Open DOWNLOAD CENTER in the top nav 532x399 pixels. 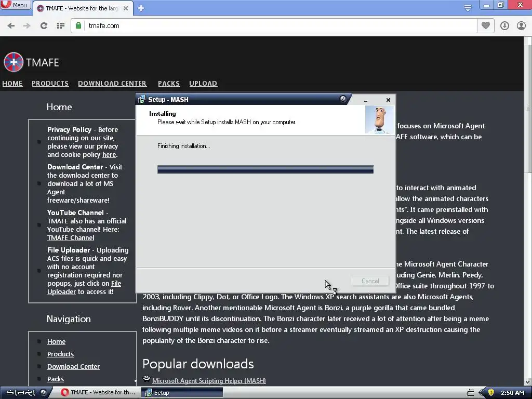tap(112, 84)
